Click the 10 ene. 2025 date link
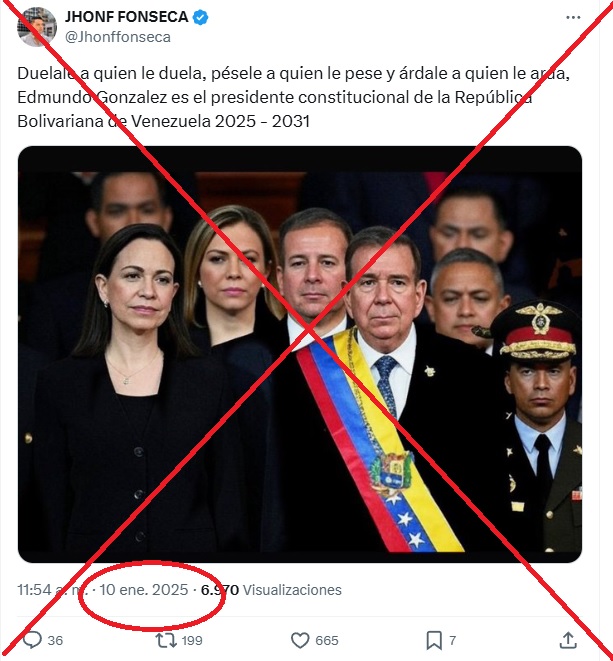The height and width of the screenshot is (661, 613). click(143, 589)
